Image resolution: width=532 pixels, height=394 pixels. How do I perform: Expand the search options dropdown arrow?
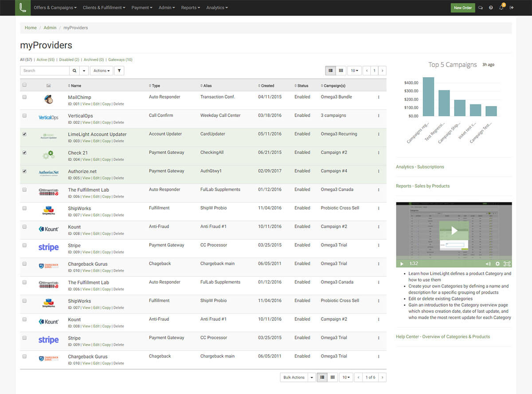[84, 71]
